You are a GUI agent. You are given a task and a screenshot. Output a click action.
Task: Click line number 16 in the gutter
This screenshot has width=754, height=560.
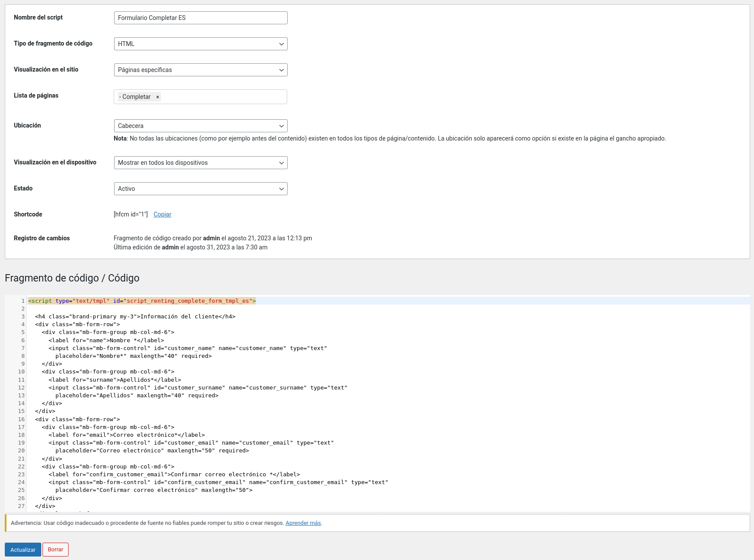click(21, 419)
